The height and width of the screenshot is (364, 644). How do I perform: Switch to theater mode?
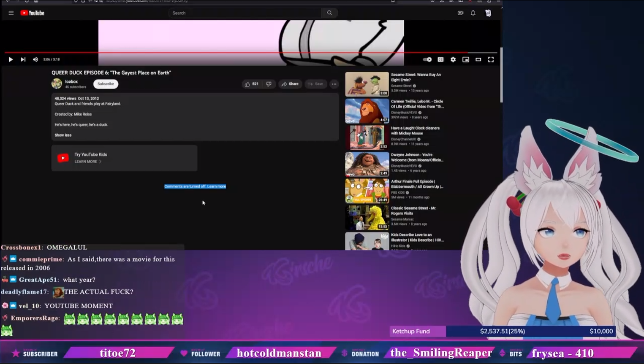click(x=478, y=59)
